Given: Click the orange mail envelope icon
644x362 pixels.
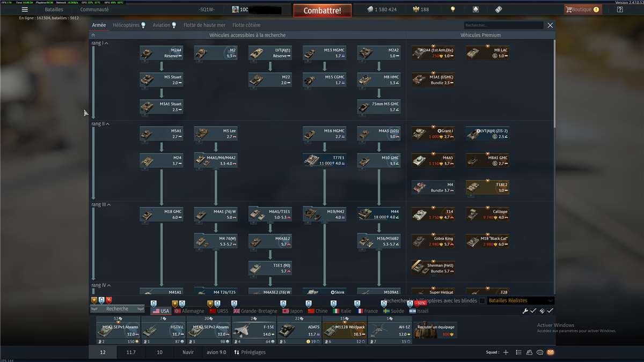Looking at the screenshot, I should coord(551,352).
